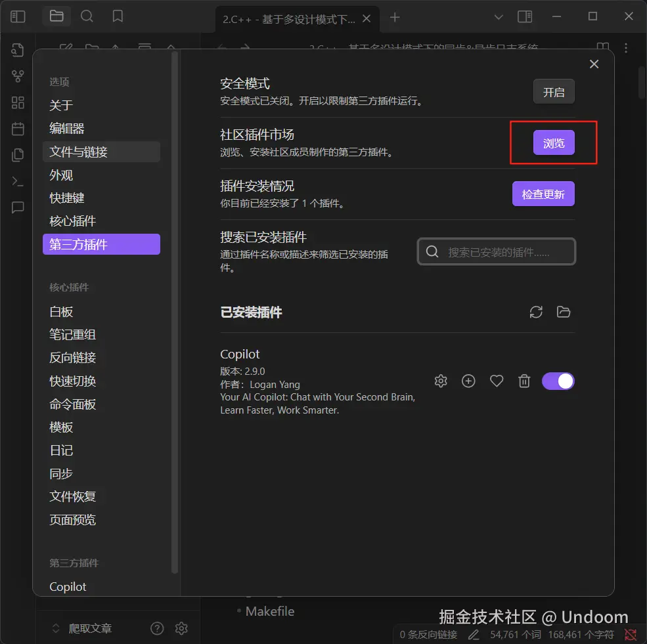Open Copilot hotkeys plus icon

[468, 381]
